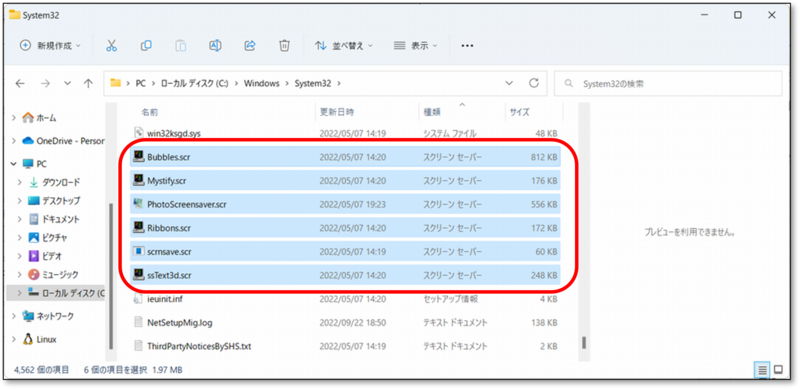Click the PhotoScreensaver.scr file icon
Screen dimensions: 800x389
tap(138, 204)
